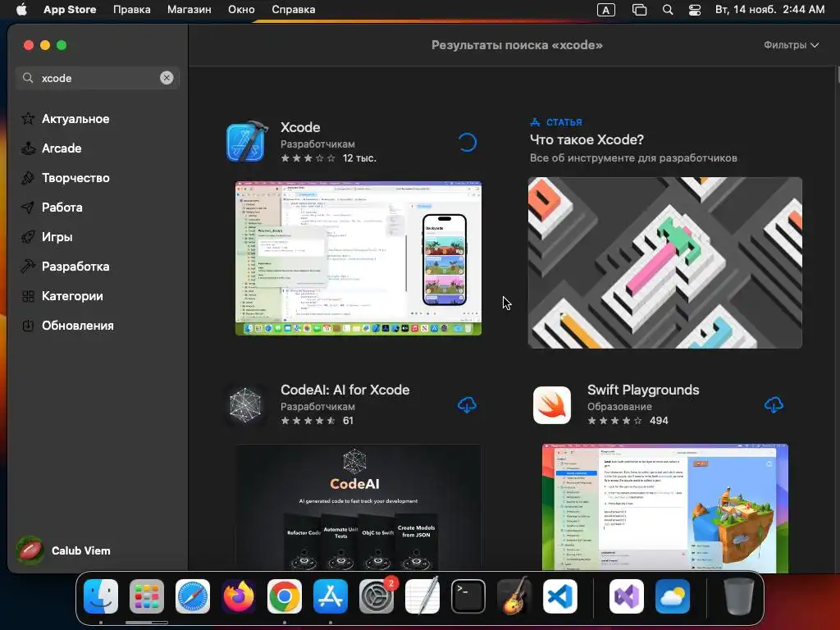Click the Xcode app icon
The image size is (840, 630).
tap(246, 142)
